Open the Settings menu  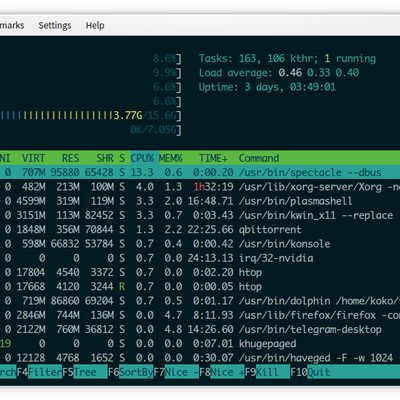(55, 25)
